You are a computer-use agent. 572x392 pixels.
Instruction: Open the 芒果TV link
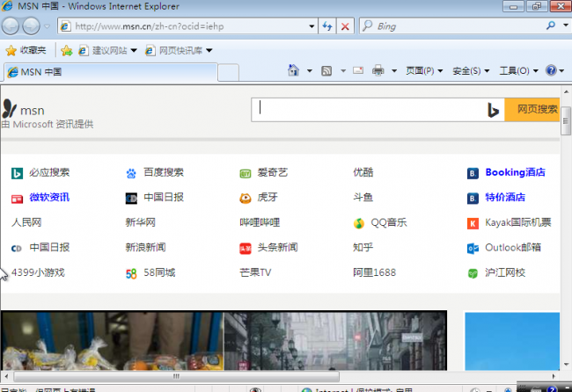point(255,272)
